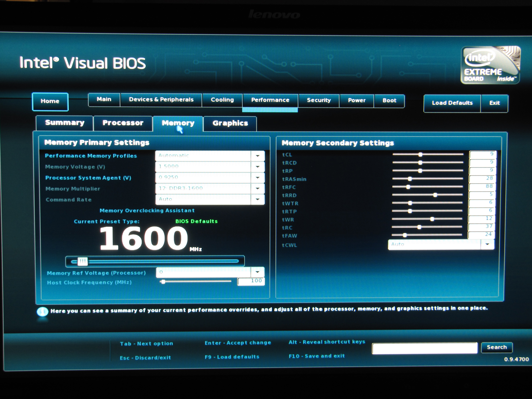Click the tCL value field
Screen dimensions: 532x399
click(483, 154)
